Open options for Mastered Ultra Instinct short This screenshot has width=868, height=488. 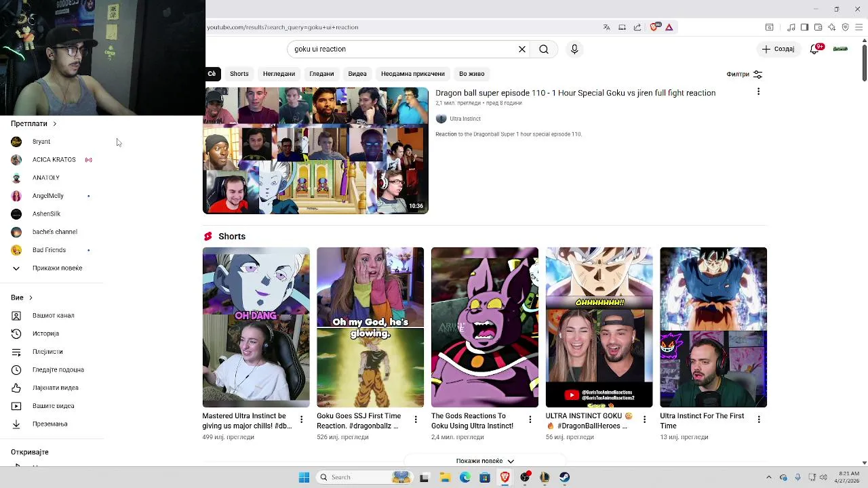click(301, 420)
